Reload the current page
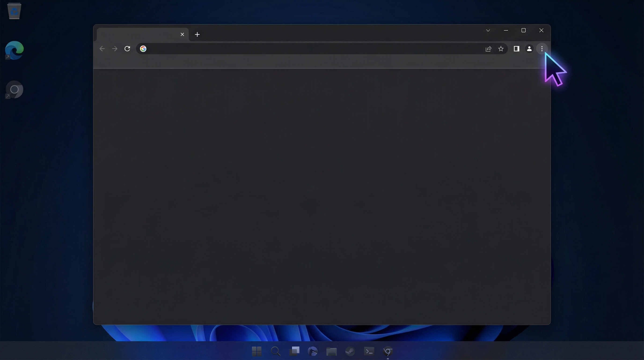This screenshot has width=644, height=360. pyautogui.click(x=127, y=49)
